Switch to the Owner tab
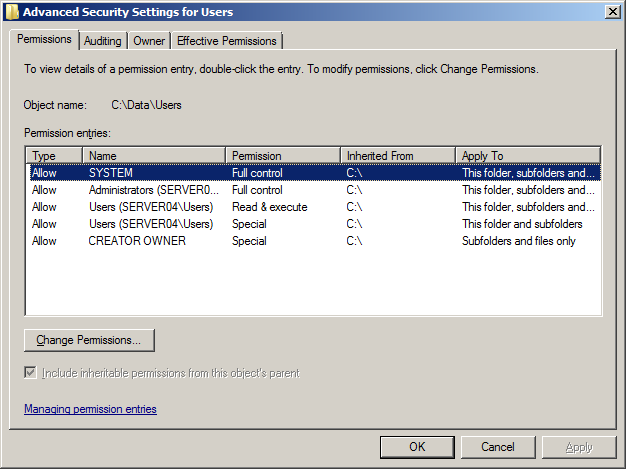 coord(149,41)
